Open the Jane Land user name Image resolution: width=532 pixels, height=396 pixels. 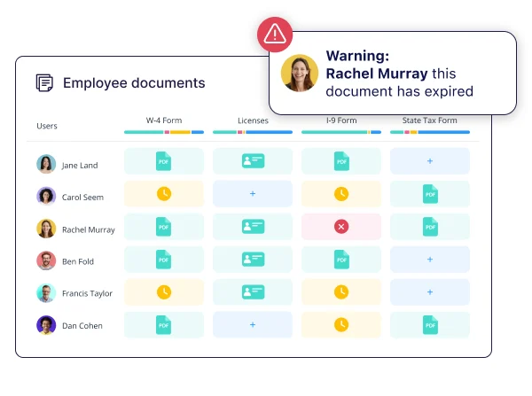80,166
